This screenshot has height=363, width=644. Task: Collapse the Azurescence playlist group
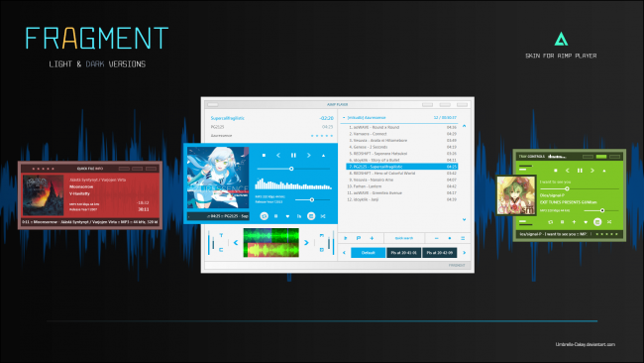[x=344, y=118]
